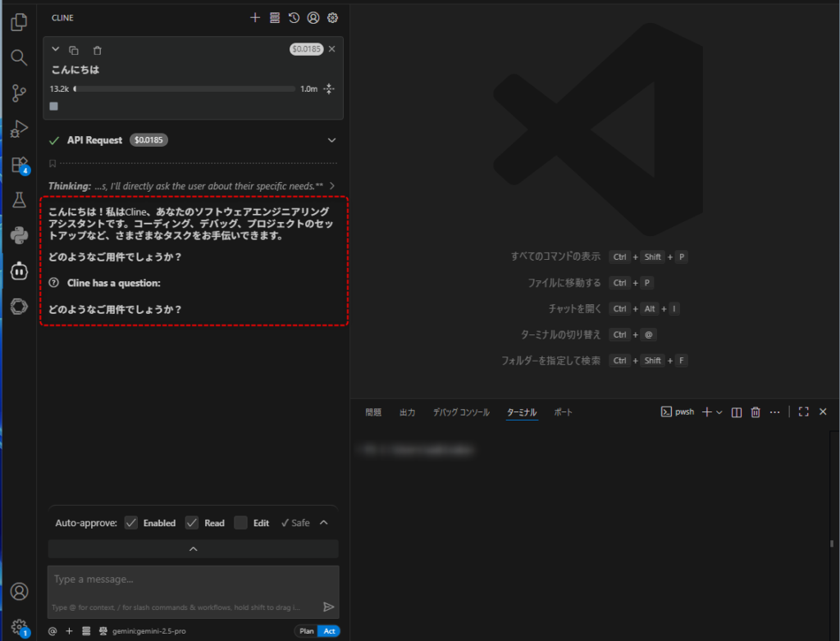
Task: Uncheck the Read auto-approve checkbox
Action: 192,523
